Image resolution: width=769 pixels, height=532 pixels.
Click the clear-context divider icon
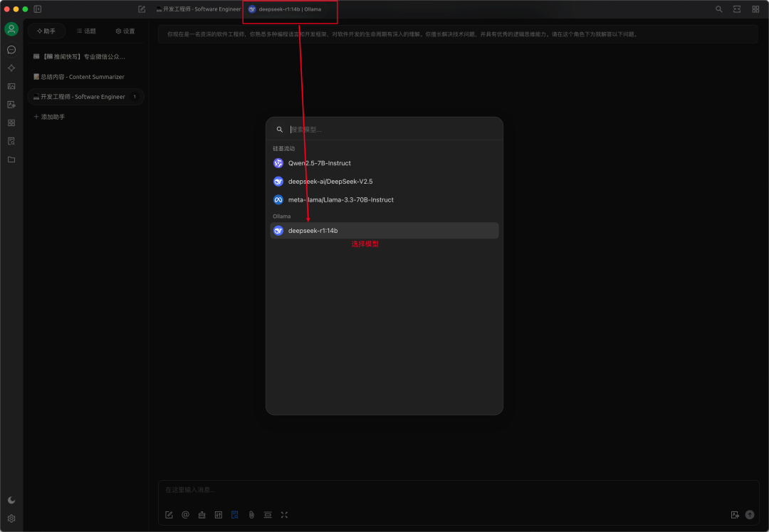[x=268, y=515]
